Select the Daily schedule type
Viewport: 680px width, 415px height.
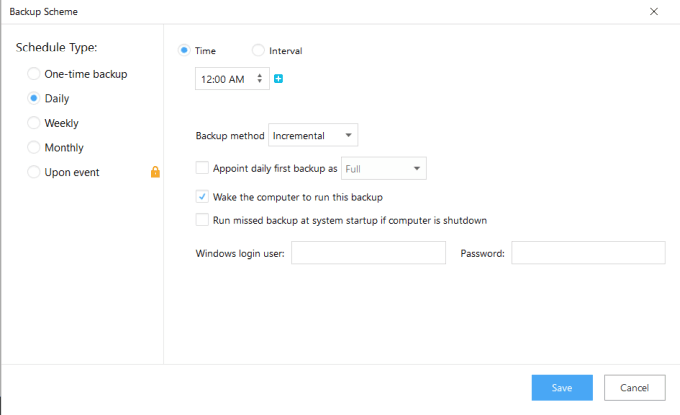(34, 99)
